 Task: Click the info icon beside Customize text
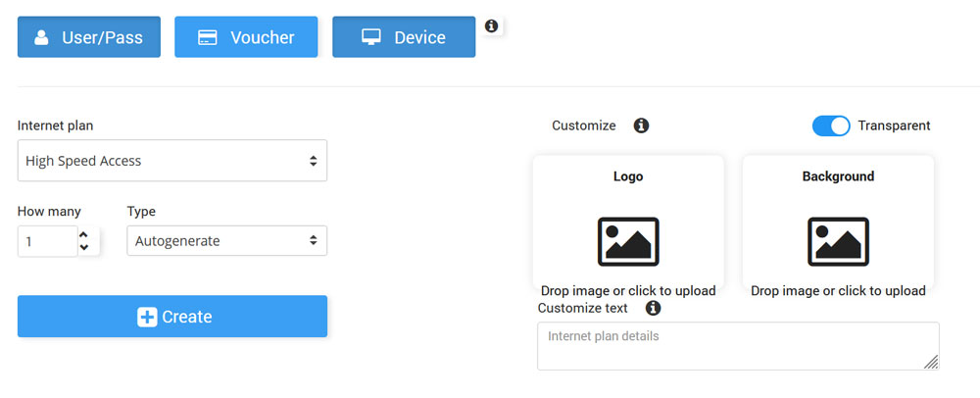(654, 308)
